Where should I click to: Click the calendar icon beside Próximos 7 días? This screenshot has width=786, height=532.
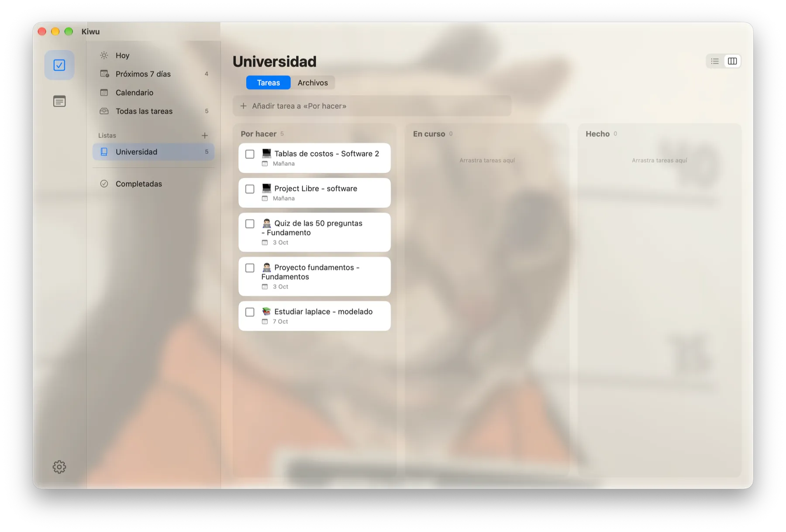[104, 74]
